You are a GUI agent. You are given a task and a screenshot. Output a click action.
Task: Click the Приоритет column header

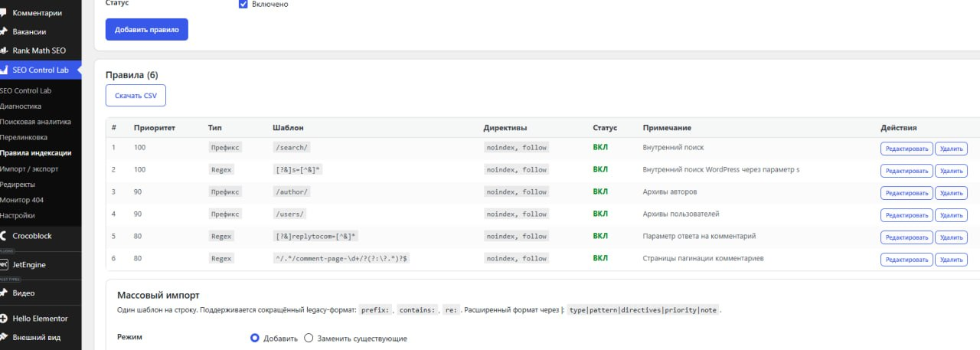tap(155, 128)
